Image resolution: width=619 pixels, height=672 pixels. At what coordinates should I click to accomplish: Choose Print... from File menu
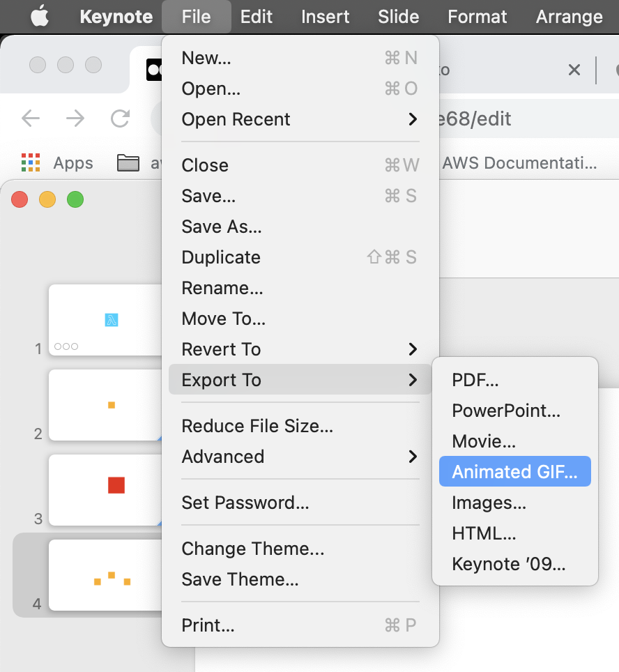300,626
